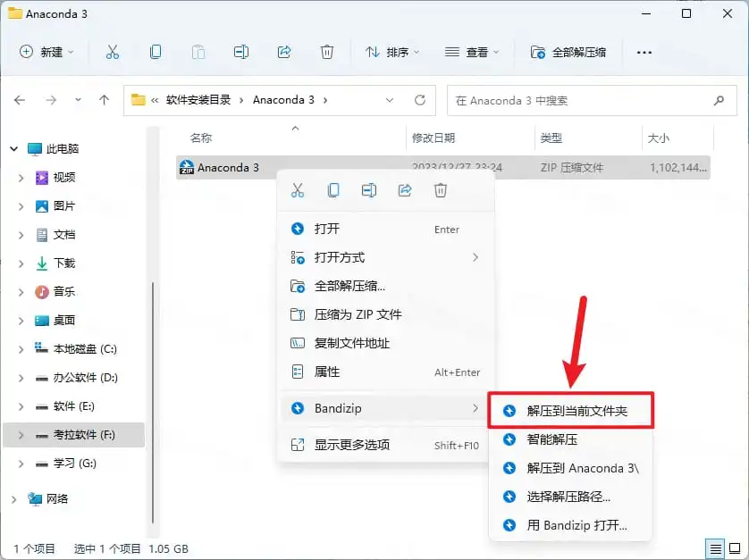The height and width of the screenshot is (560, 749).
Task: Choose 智能解压 in Bandizip submenu
Action: pyautogui.click(x=570, y=439)
